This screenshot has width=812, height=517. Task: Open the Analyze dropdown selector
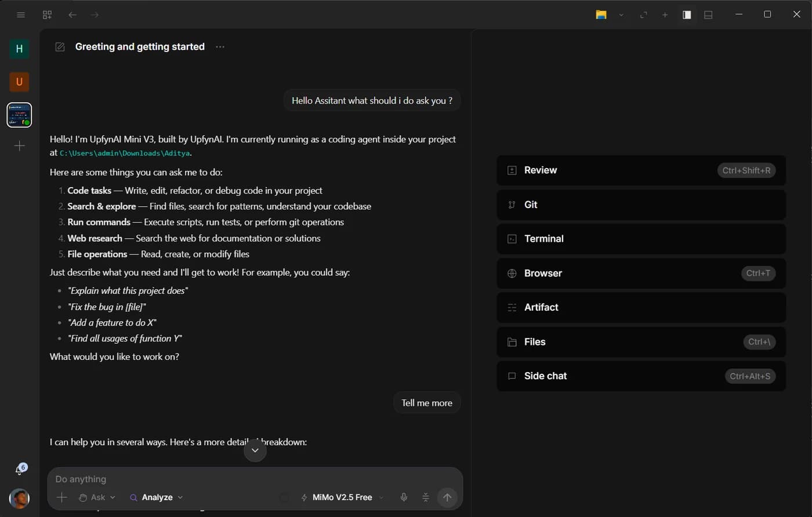(x=157, y=497)
